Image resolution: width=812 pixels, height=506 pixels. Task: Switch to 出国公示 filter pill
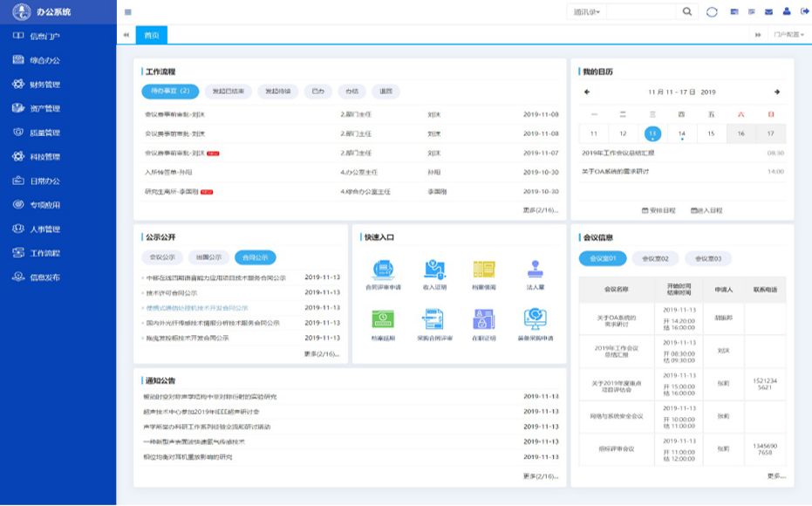pyautogui.click(x=208, y=257)
